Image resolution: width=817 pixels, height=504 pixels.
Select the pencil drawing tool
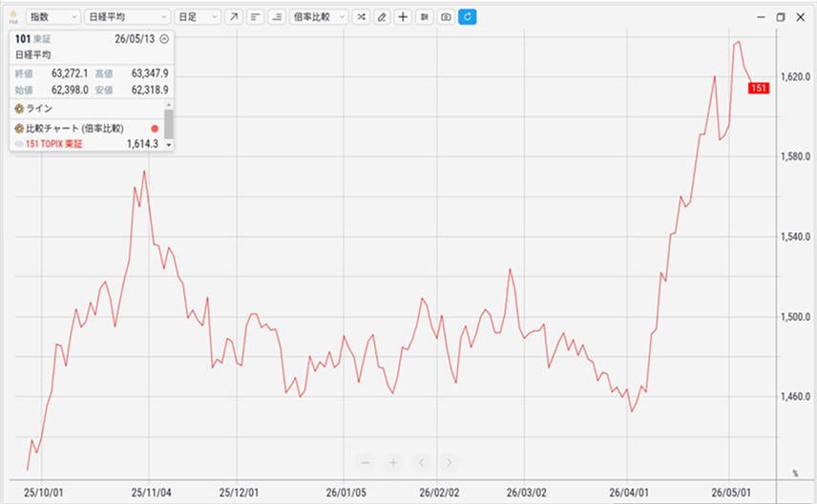tap(382, 17)
